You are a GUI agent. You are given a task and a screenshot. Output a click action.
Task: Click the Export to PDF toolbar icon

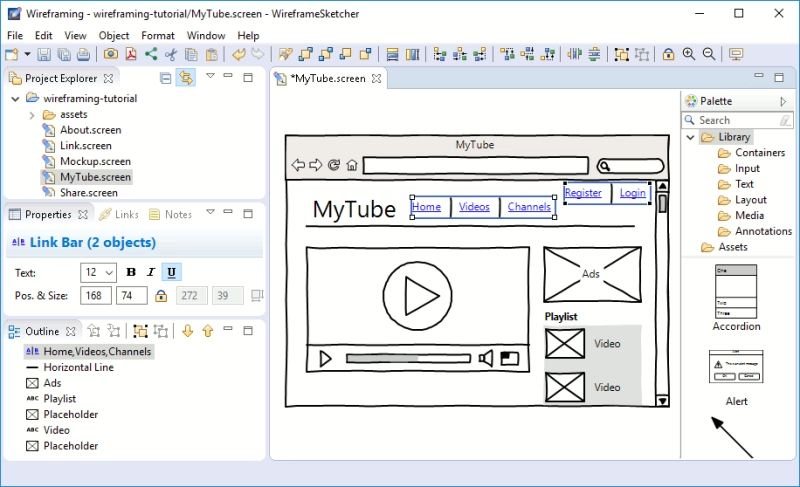[x=131, y=54]
